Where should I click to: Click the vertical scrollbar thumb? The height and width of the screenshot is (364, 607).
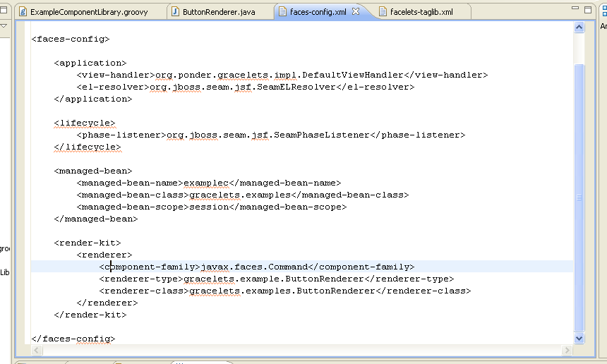(x=579, y=198)
